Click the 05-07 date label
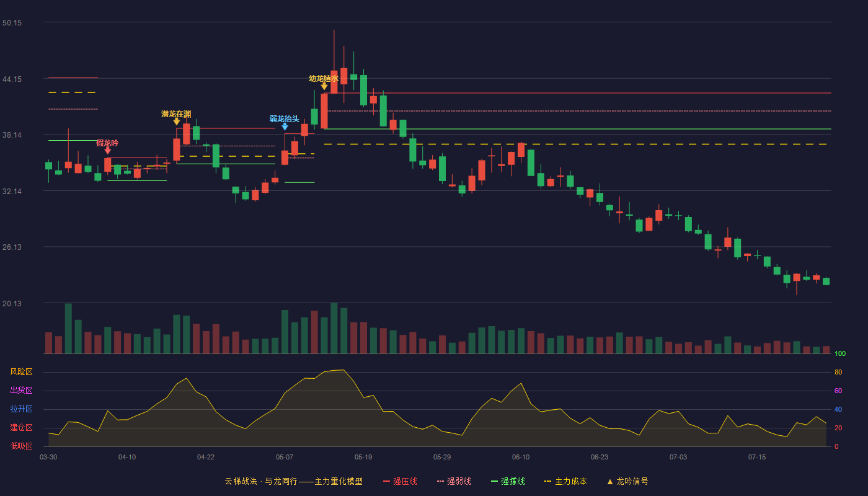Image resolution: width=868 pixels, height=496 pixels. [x=285, y=457]
